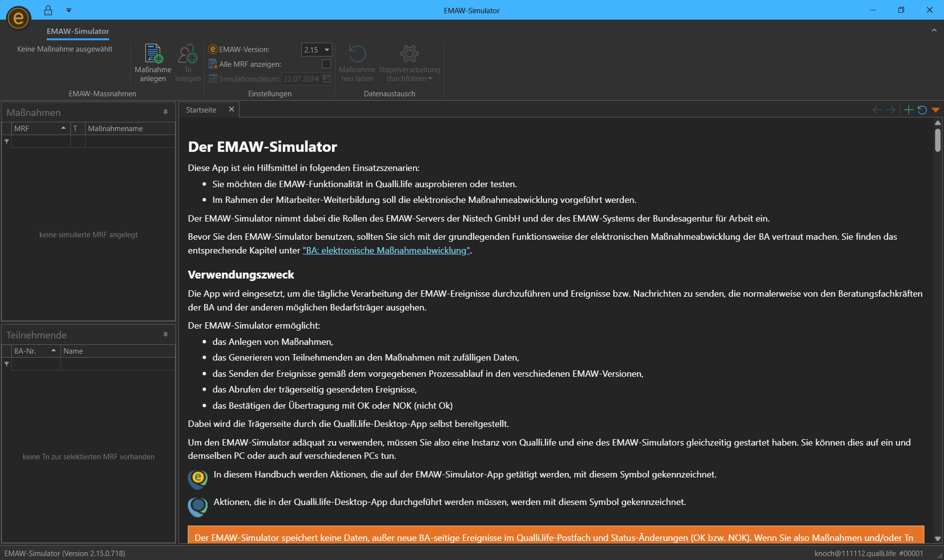Click the vertical scrollbar thumb
The height and width of the screenshot is (560, 944).
point(938,140)
